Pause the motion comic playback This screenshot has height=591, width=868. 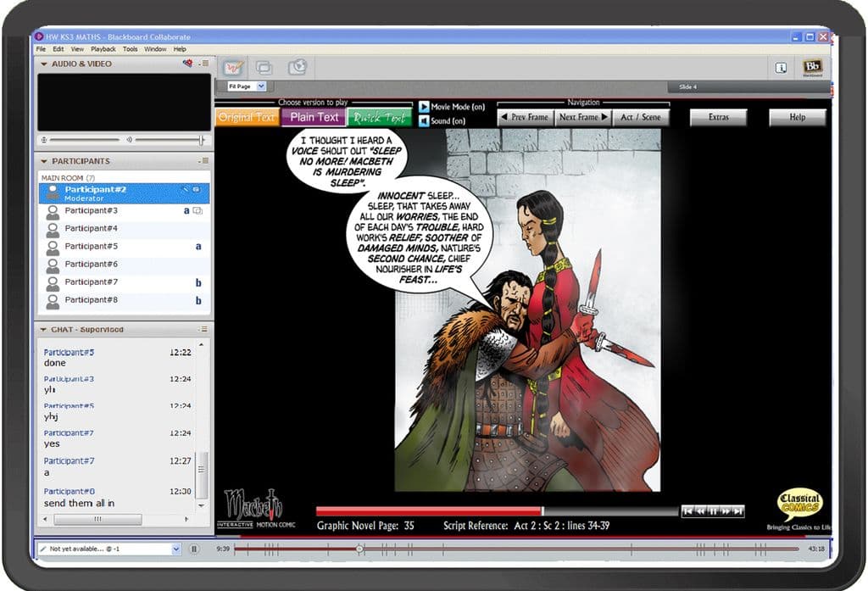713,510
